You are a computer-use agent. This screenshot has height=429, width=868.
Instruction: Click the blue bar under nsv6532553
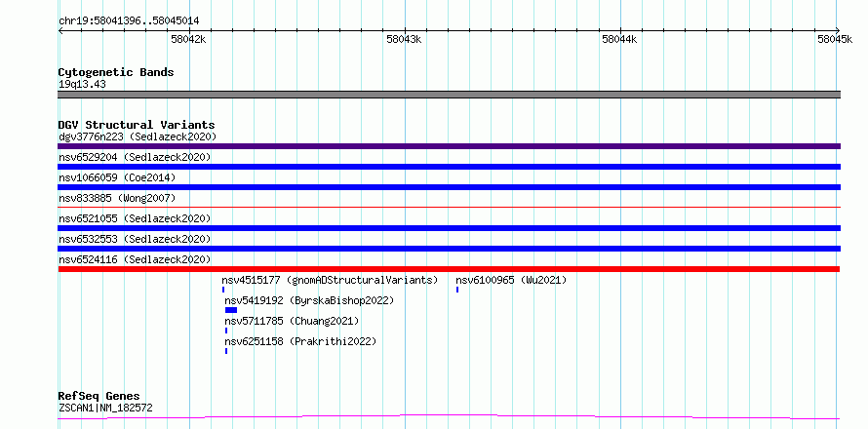pyautogui.click(x=449, y=249)
